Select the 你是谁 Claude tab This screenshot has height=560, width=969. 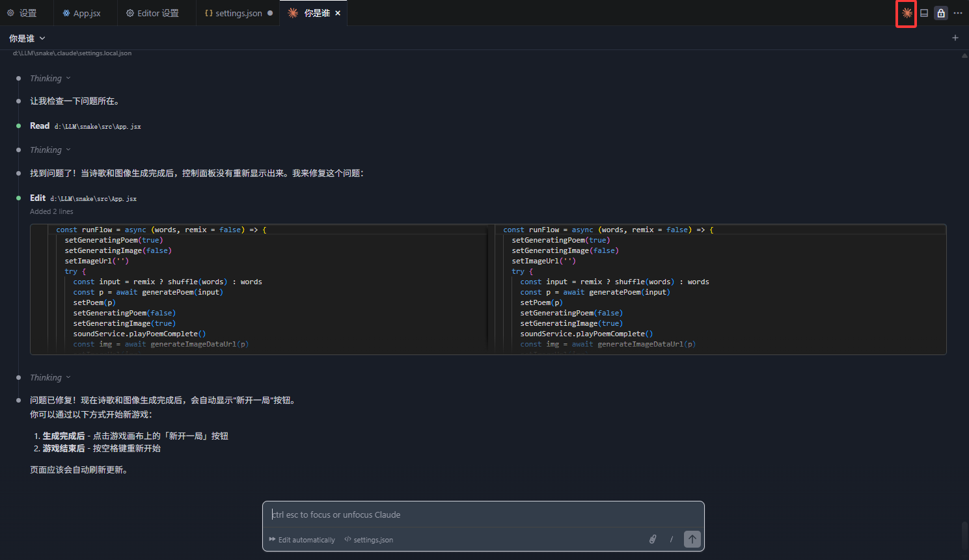coord(314,13)
